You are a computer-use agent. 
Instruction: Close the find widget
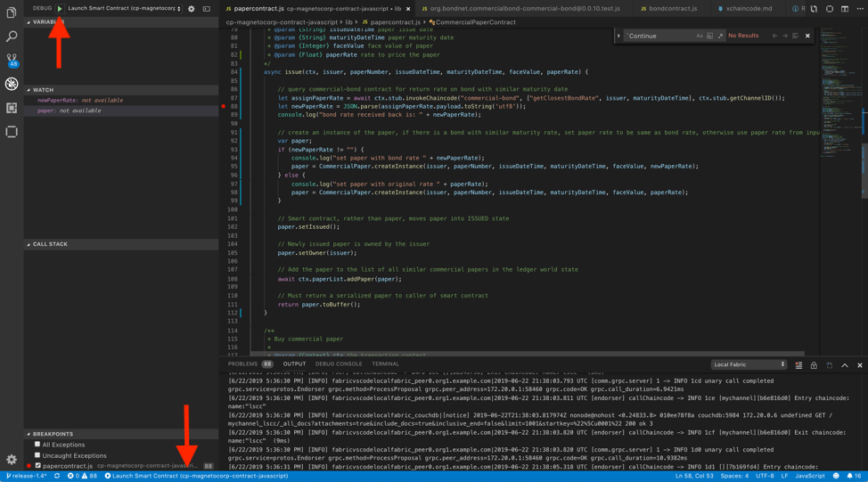[x=807, y=36]
